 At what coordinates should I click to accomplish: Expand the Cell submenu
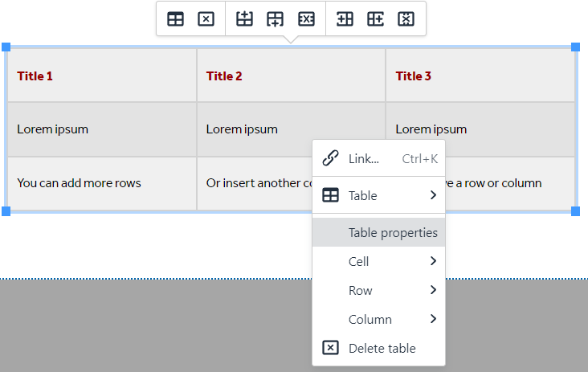point(378,261)
